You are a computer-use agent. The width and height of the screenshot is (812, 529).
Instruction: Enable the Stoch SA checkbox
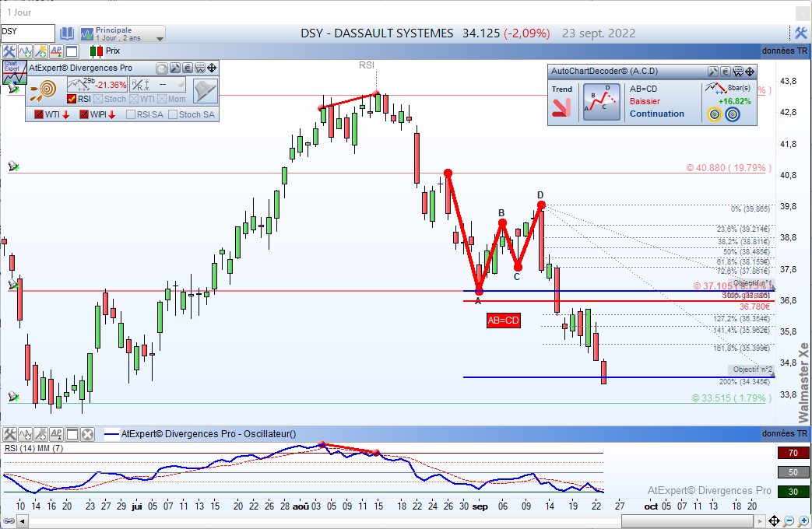(x=173, y=114)
